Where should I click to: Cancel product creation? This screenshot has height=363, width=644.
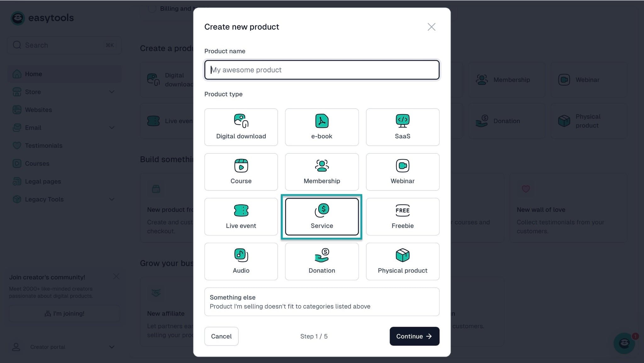(221, 336)
